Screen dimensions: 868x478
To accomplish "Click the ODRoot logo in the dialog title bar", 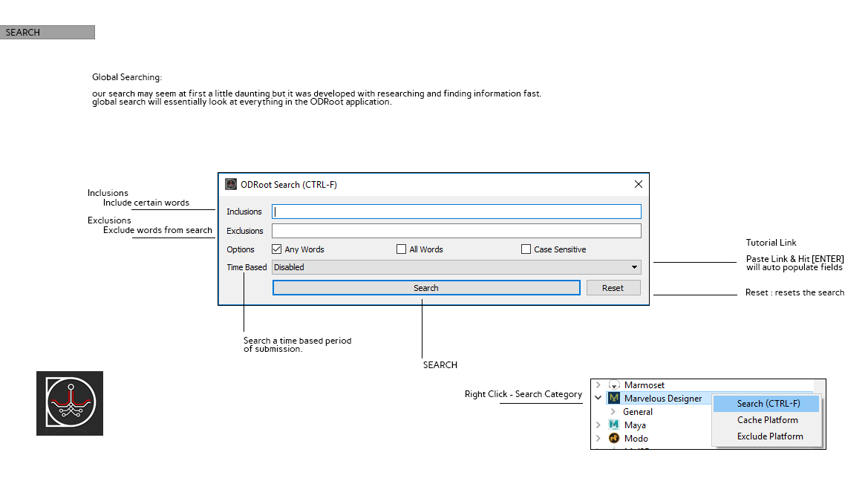I will pos(231,184).
